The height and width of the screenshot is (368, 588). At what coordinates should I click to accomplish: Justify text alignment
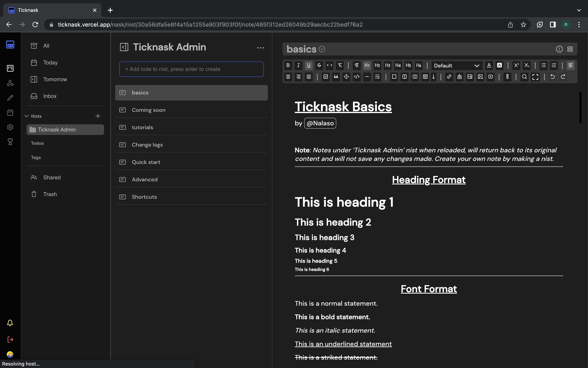coord(308,77)
